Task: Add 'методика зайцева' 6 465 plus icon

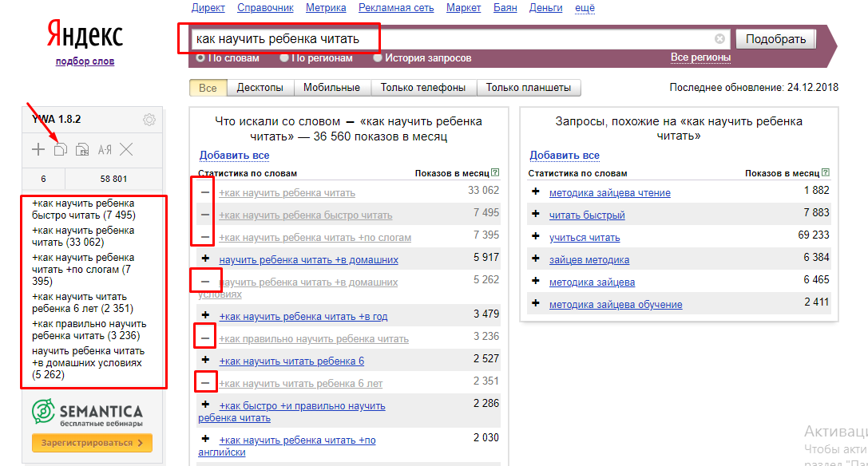Action: point(535,281)
